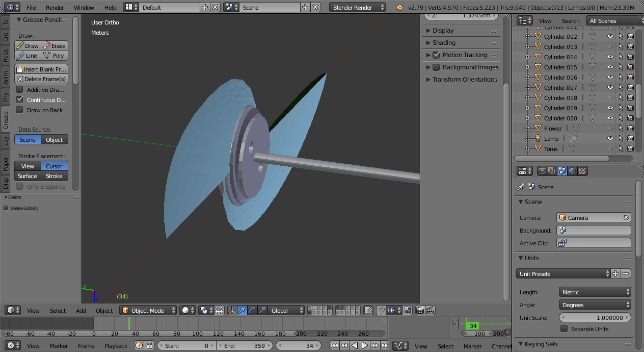Image resolution: width=644 pixels, height=352 pixels.
Task: Click the Draw grease pencil tool
Action: pyautogui.click(x=28, y=45)
